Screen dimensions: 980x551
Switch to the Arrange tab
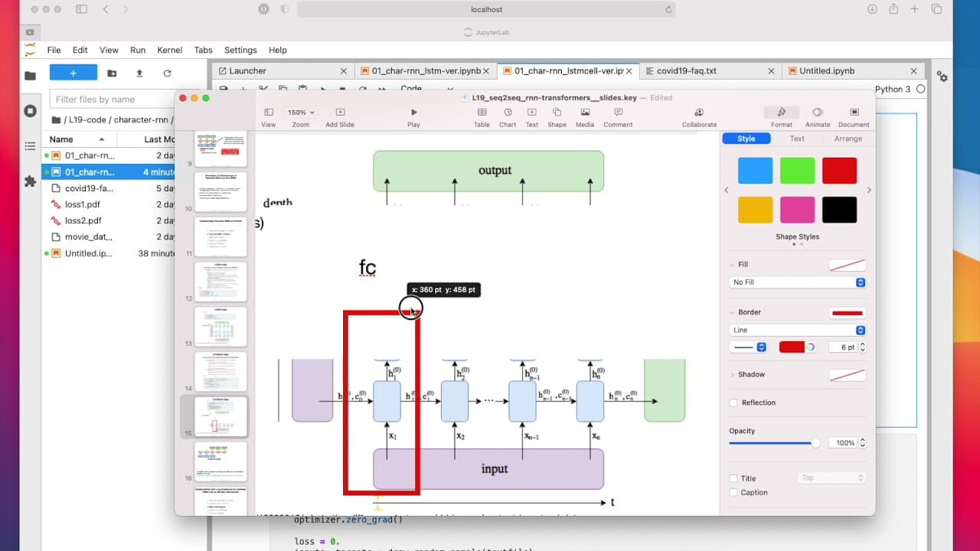(x=848, y=139)
